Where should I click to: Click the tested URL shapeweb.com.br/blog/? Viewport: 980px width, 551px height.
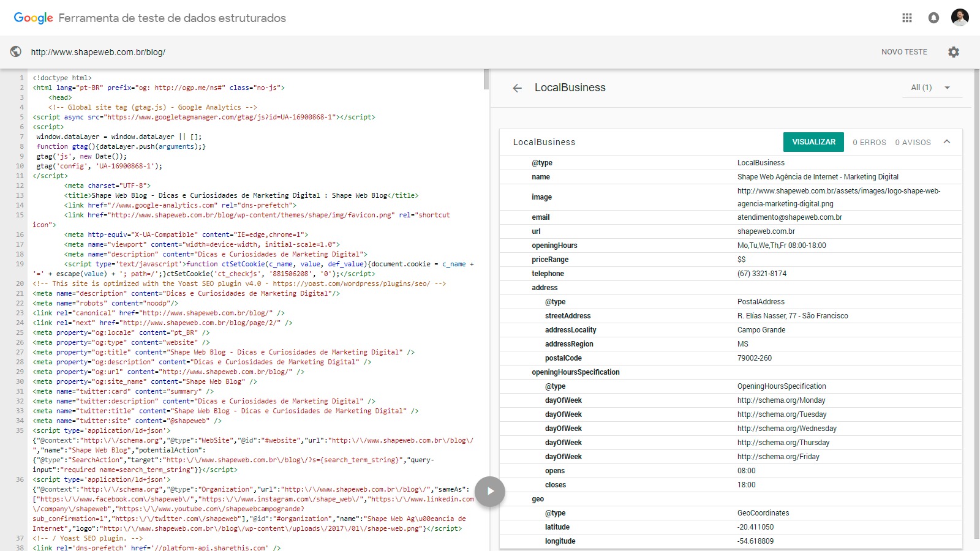[98, 52]
